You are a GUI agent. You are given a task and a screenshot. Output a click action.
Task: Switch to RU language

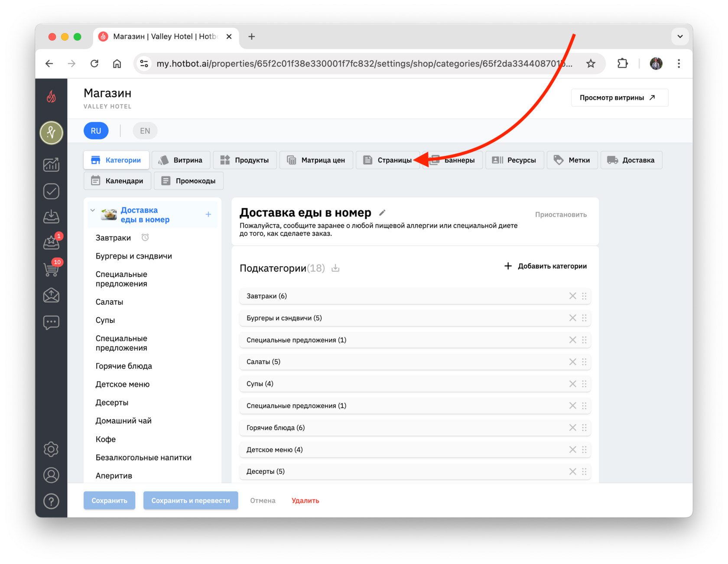coord(96,131)
